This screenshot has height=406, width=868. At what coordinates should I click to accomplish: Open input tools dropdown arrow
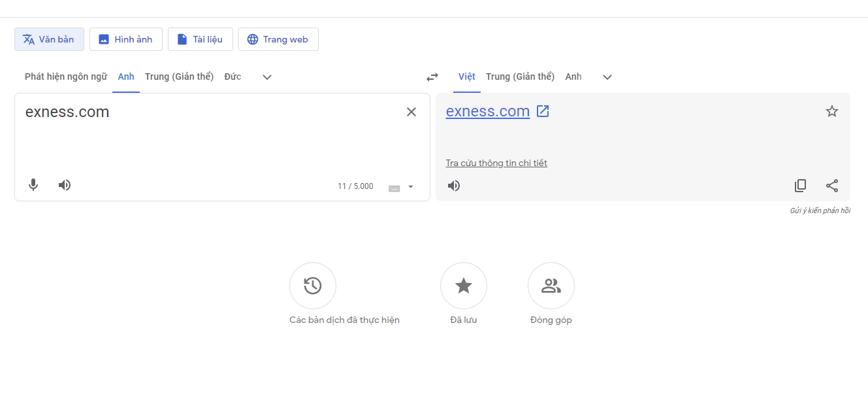tap(411, 187)
